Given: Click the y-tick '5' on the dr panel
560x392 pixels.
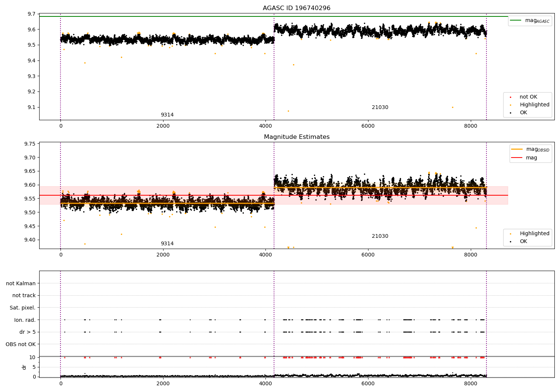Looking at the screenshot, I should click(34, 367).
